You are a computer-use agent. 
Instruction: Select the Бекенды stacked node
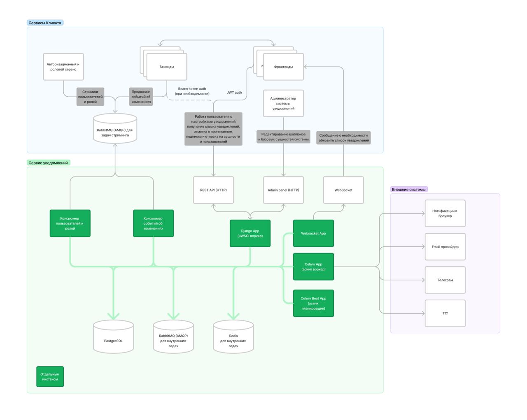(x=167, y=67)
